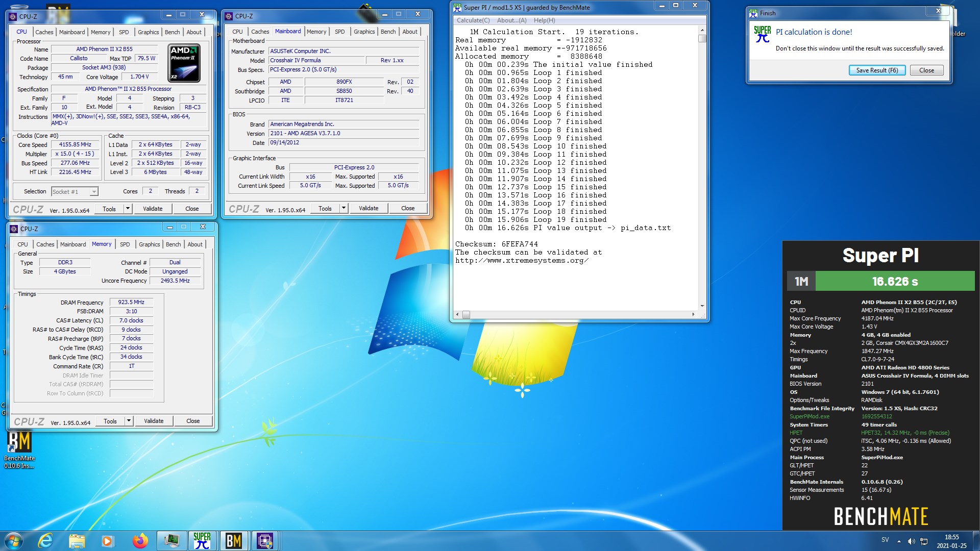Click Super PI horizontal scrollbar thumb

[x=466, y=315]
